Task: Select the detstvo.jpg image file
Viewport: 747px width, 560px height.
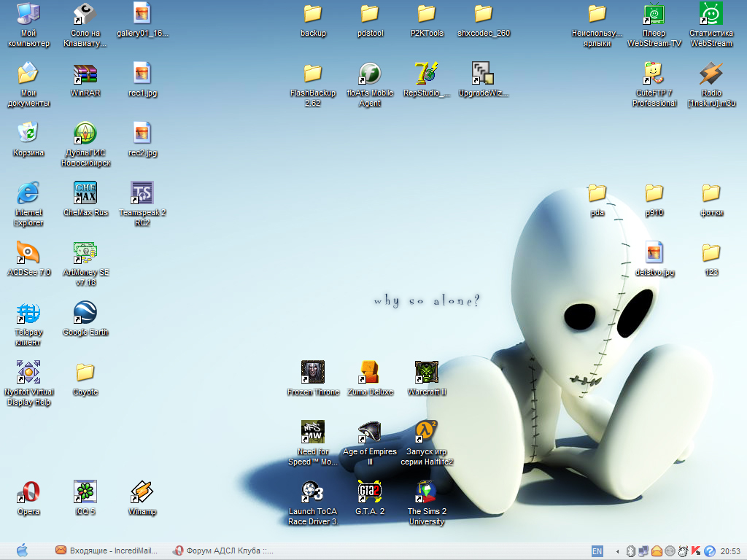Action: click(654, 254)
